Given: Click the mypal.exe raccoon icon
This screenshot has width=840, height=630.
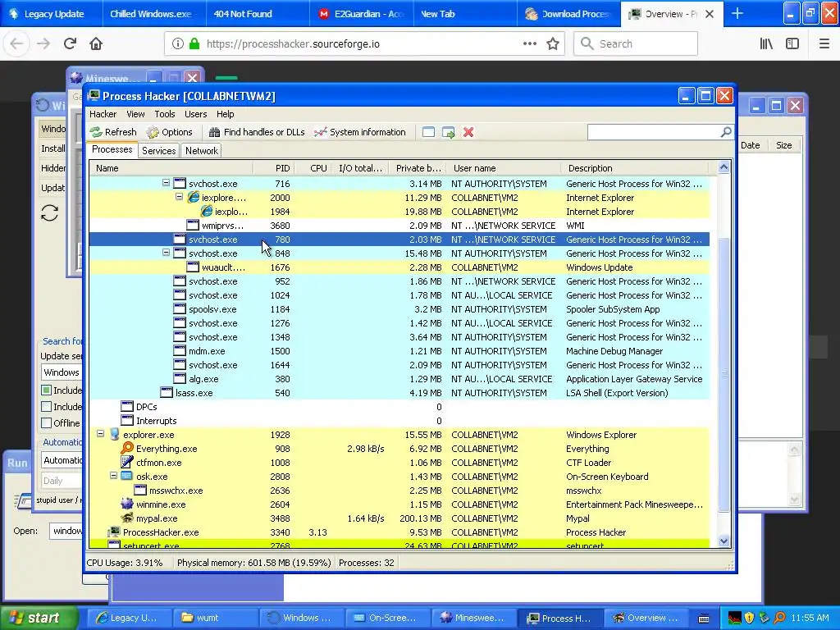Looking at the screenshot, I should click(127, 518).
